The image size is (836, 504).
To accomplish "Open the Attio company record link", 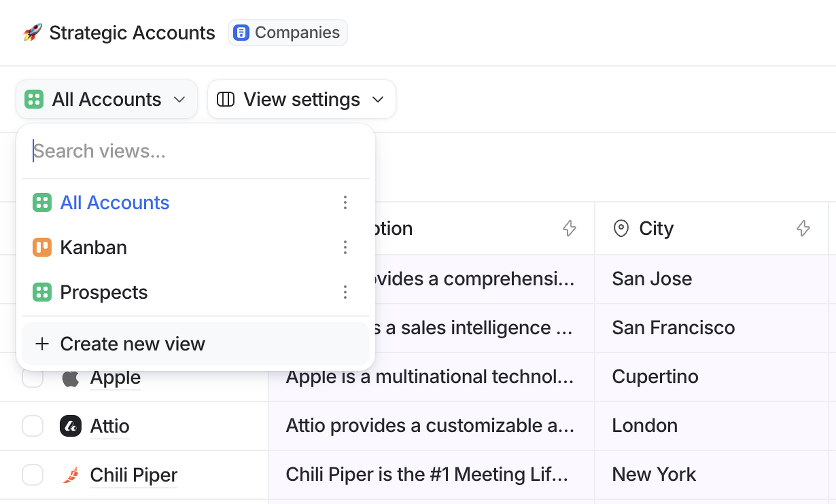I will click(110, 426).
